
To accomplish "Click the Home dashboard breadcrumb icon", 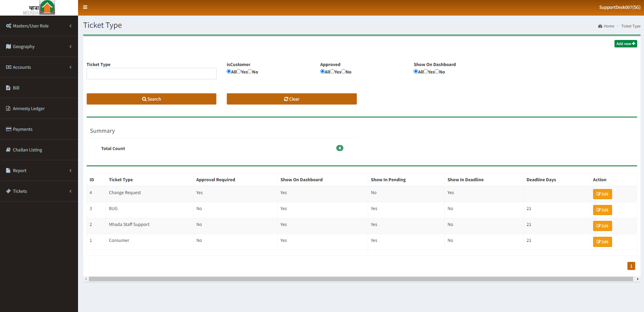I will coord(600,26).
